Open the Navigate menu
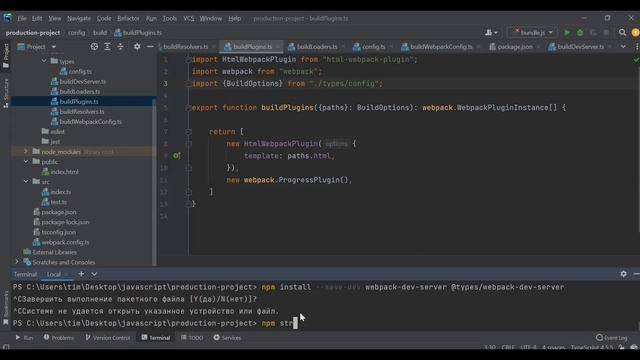Screen dimensions: 640x360 79,18
